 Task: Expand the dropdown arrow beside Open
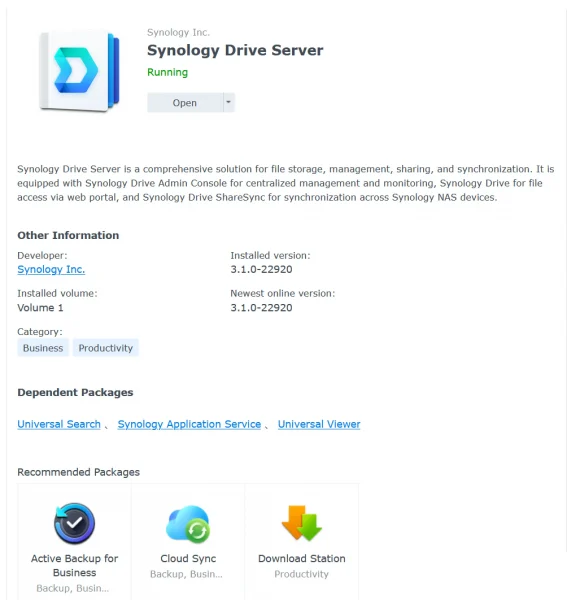[x=228, y=103]
